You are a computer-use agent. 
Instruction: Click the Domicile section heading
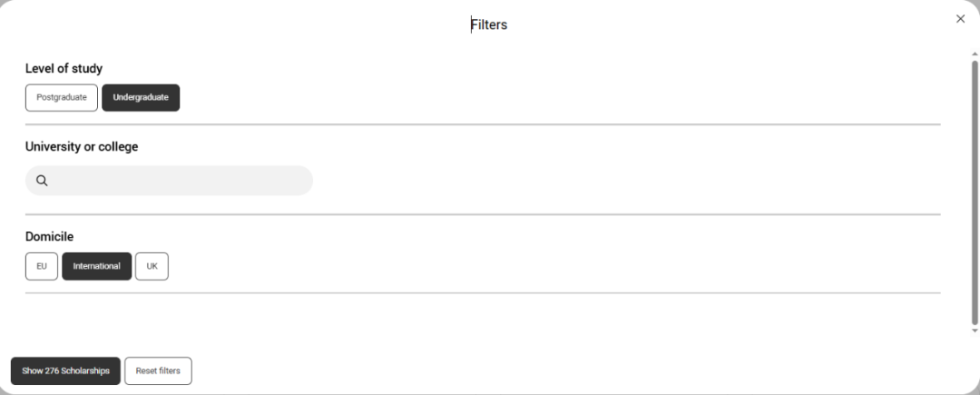click(49, 236)
